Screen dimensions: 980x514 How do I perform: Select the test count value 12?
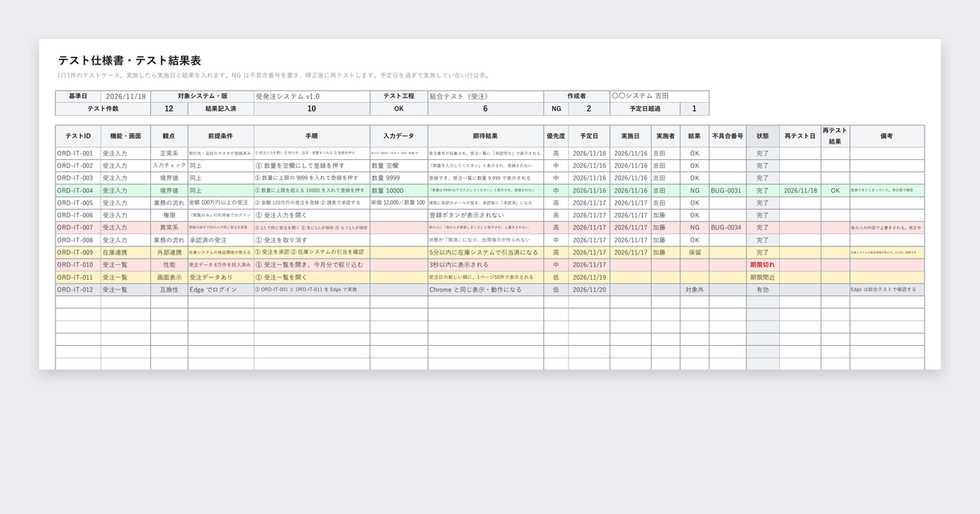pos(169,109)
